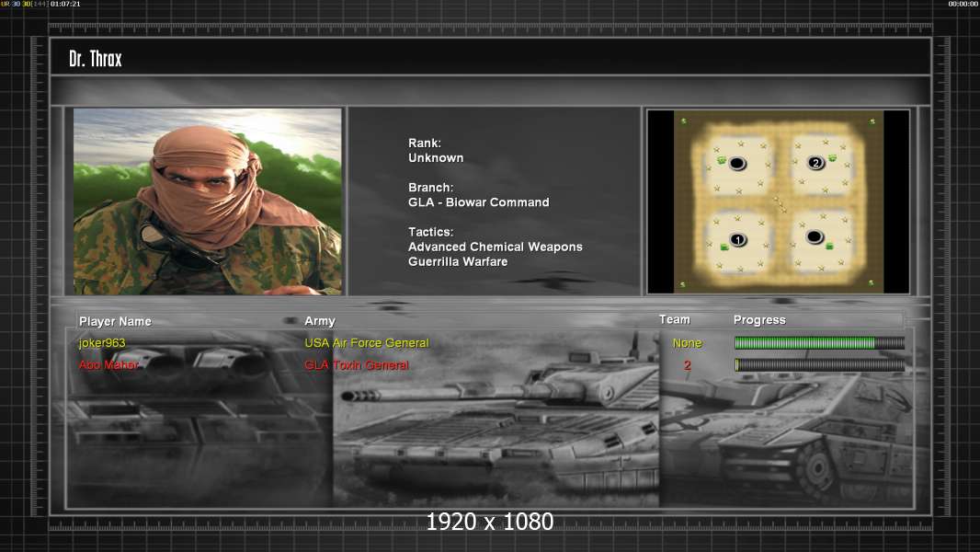The height and width of the screenshot is (552, 980).
Task: Select player name "joker963"
Action: click(x=102, y=343)
